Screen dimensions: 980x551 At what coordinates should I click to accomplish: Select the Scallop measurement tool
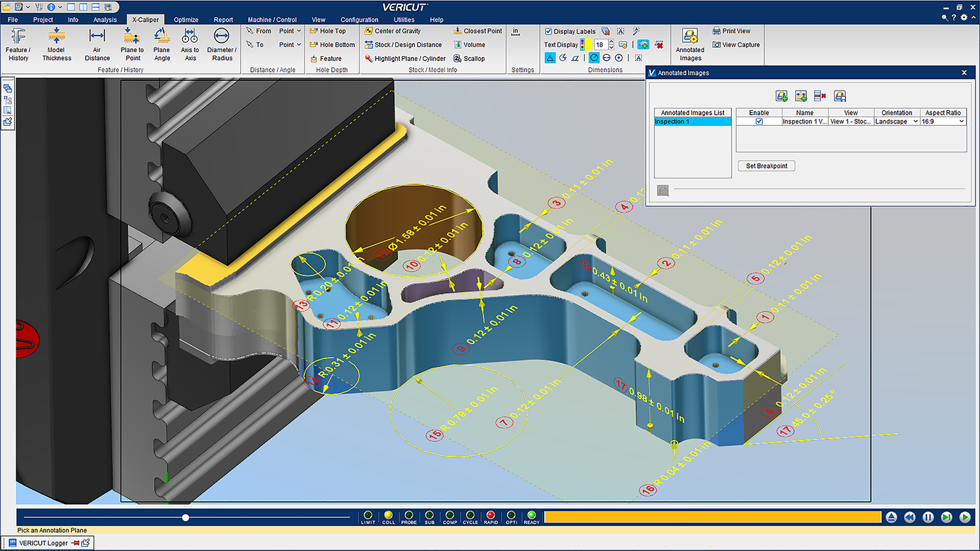469,59
